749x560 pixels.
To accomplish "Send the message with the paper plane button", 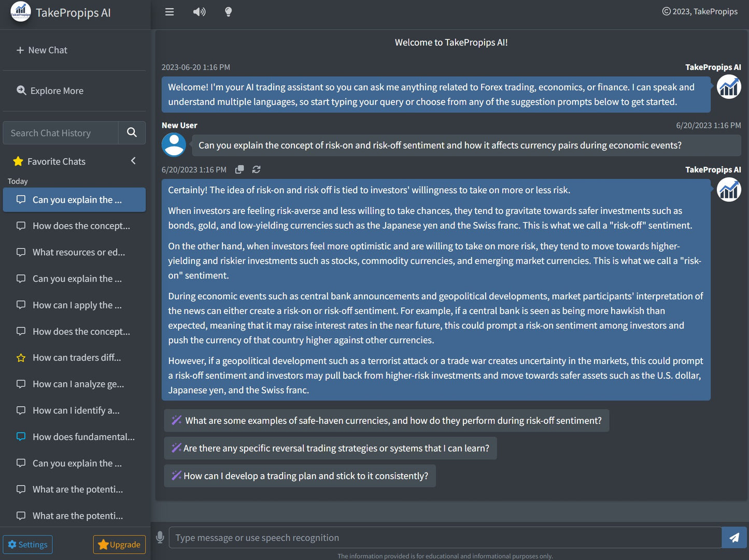I will click(734, 538).
